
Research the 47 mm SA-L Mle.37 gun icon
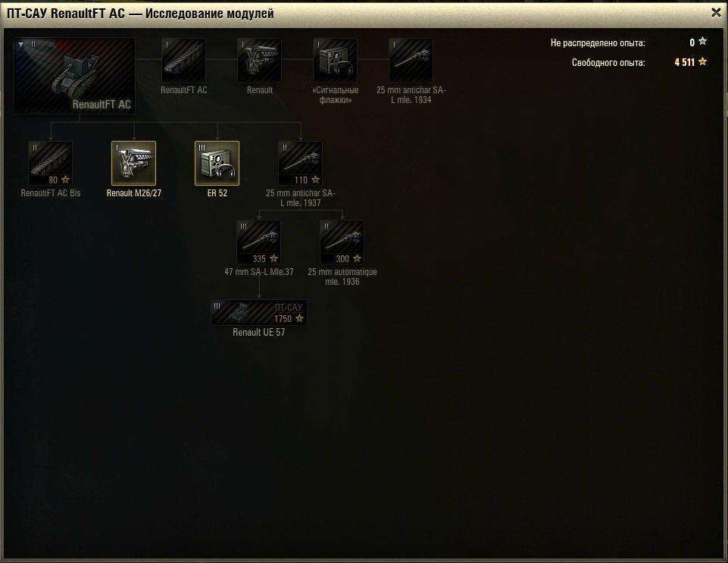point(258,242)
